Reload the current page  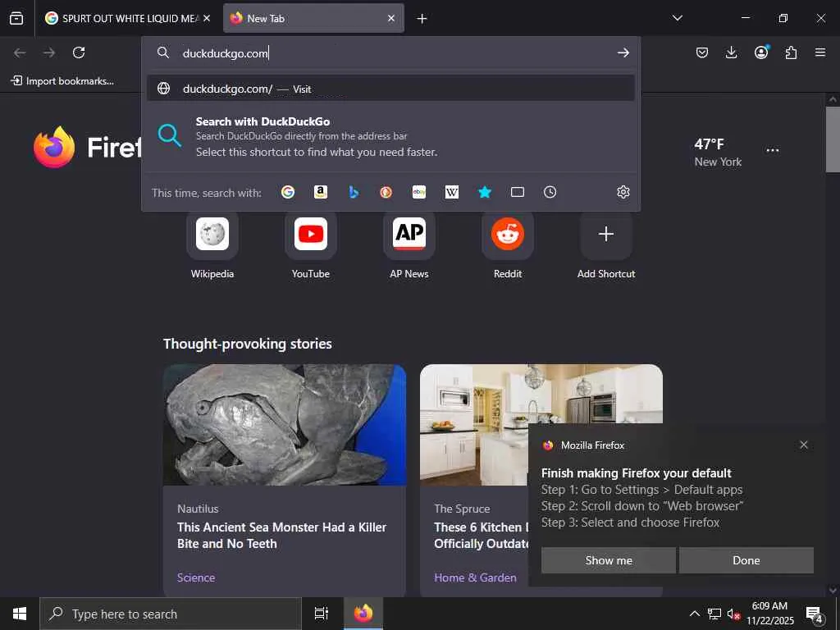pyautogui.click(x=79, y=52)
